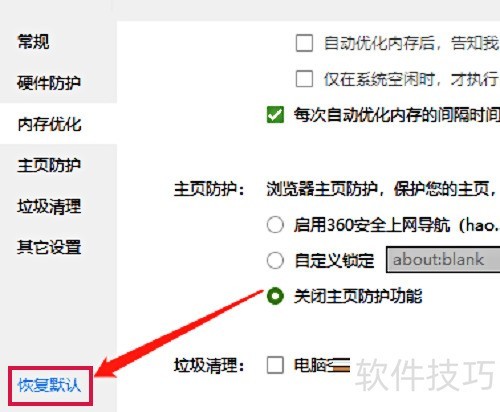The image size is (500, 412).
Task: Choose the 自定义锁定 radio option
Action: (x=275, y=260)
